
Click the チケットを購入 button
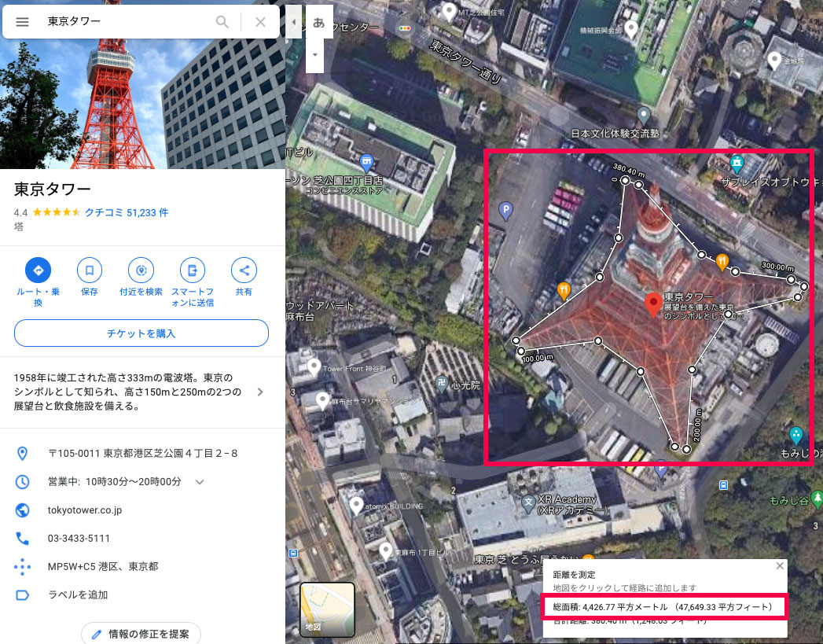[x=141, y=333]
